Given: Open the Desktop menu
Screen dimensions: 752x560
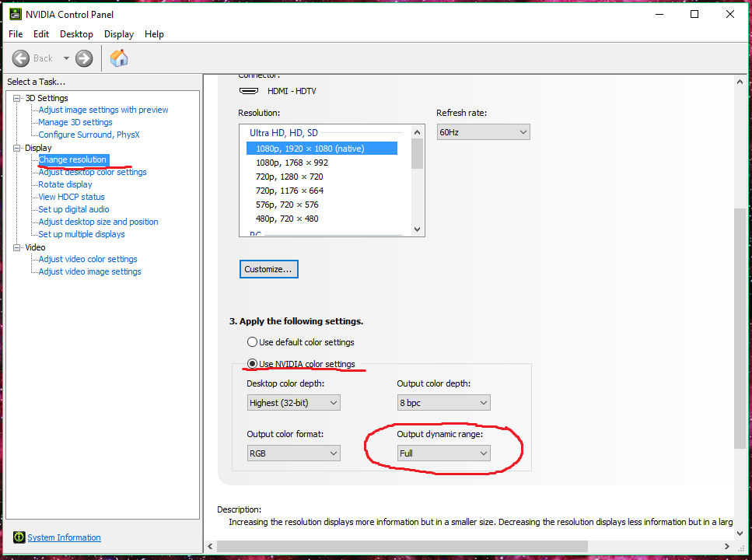Looking at the screenshot, I should pos(76,34).
